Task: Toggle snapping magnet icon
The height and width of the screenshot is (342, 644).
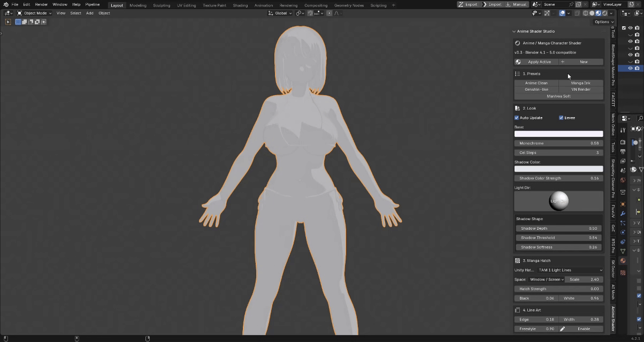Action: (x=310, y=13)
